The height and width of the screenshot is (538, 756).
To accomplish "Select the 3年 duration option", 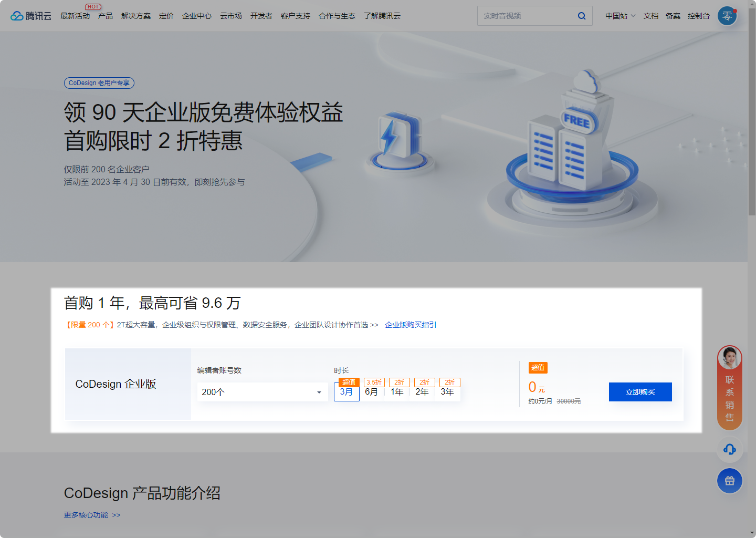I will [447, 391].
